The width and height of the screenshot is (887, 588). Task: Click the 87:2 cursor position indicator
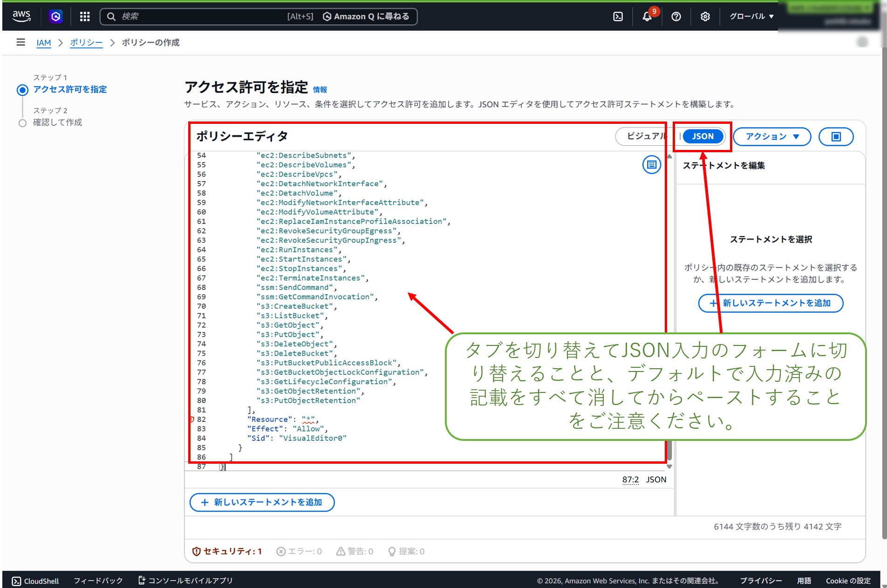coord(630,480)
